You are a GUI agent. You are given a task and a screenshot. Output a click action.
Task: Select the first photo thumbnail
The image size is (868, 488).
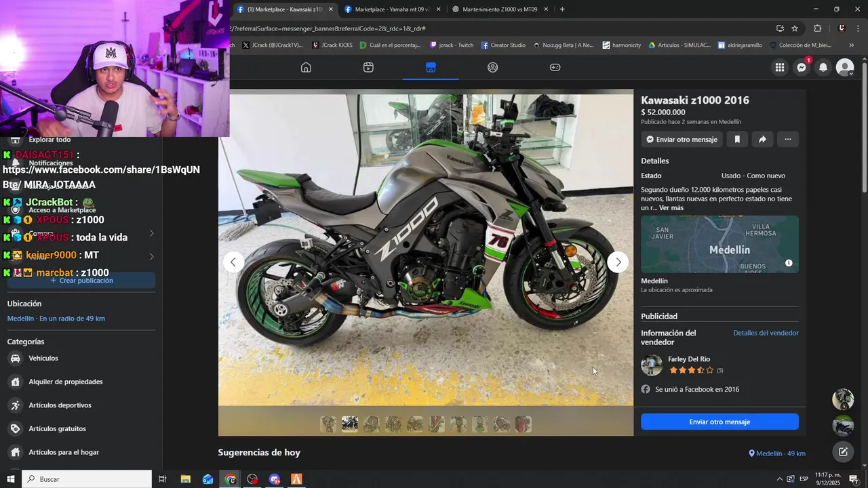point(328,424)
